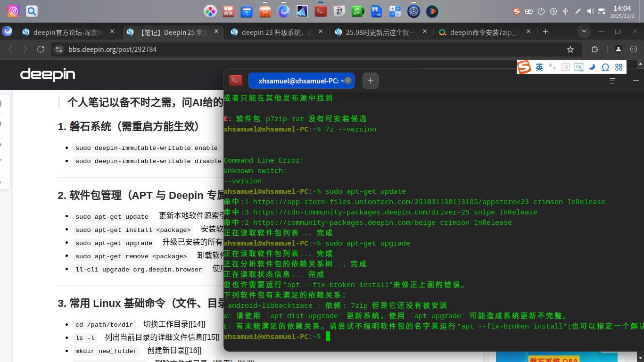Screen dimensions: 644x362
Task: Toggle Sogou punctuation mode
Action: (552, 67)
